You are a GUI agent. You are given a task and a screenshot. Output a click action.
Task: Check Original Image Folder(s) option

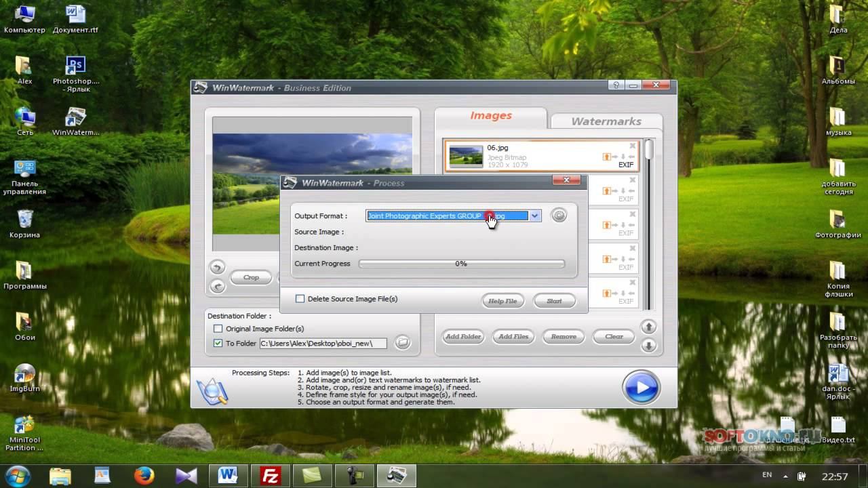click(x=218, y=329)
